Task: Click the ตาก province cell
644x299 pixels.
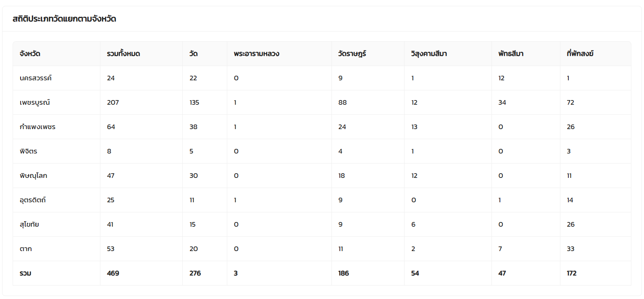Action: click(26, 249)
